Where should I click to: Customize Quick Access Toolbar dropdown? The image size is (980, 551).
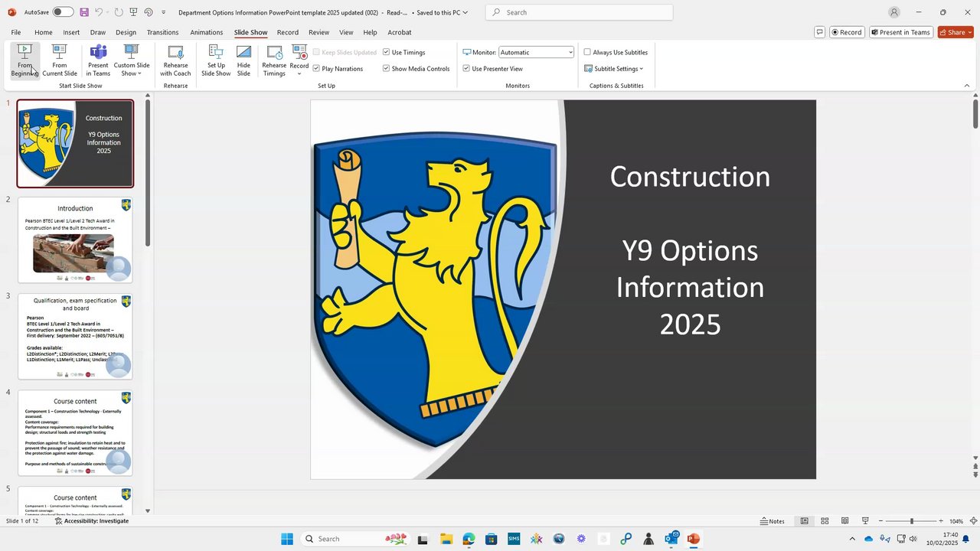[x=163, y=12]
